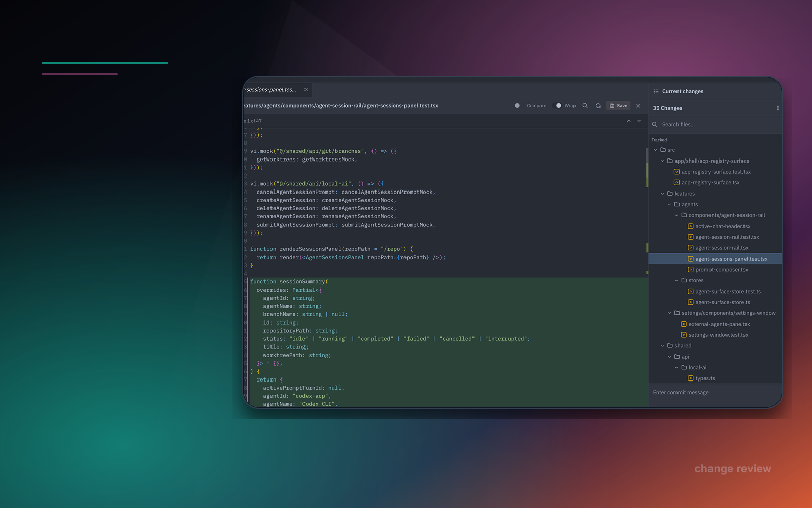Click the search icon in the diff toolbar
This screenshot has width=812, height=508.
click(585, 106)
